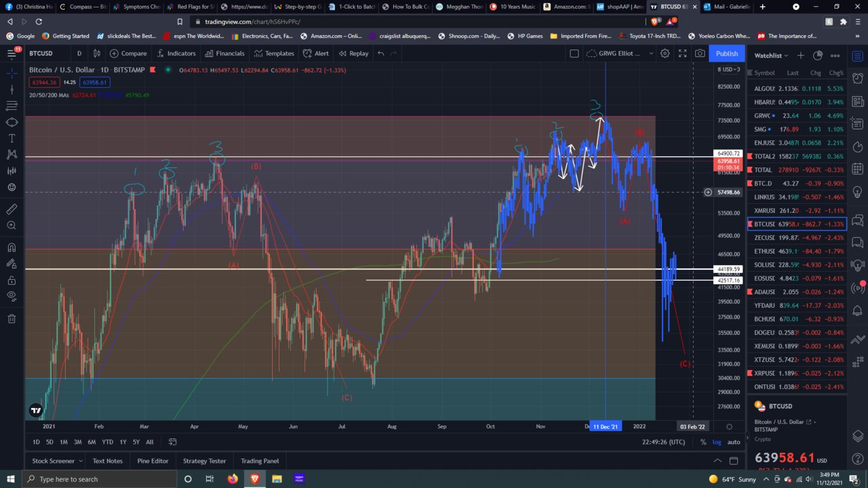Add symbol to watchlist plus icon
Viewport: 868px width, 488px height.
[801, 56]
